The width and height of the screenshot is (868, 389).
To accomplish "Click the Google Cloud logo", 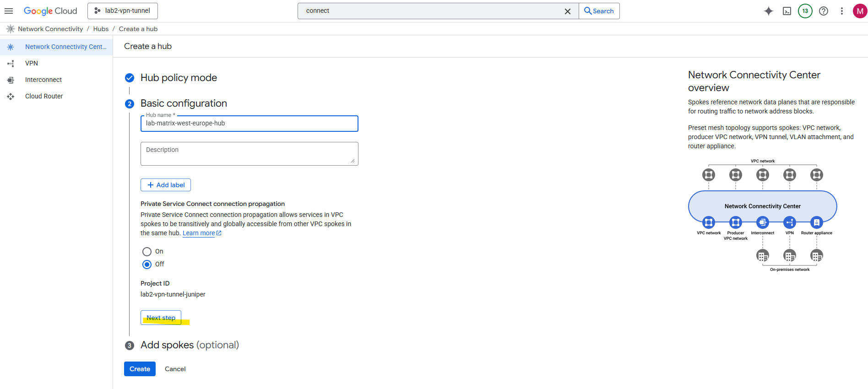I will 50,11.
